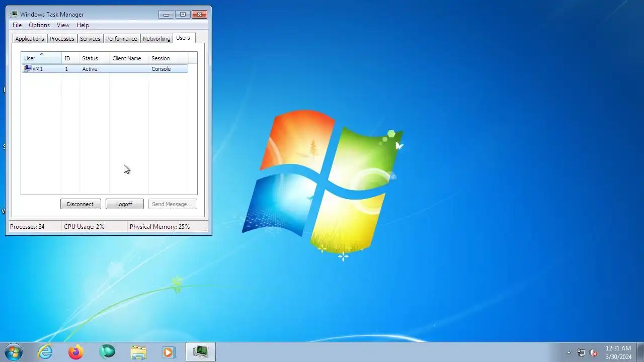Sort by the ID column header
This screenshot has height=362, width=644.
70,58
